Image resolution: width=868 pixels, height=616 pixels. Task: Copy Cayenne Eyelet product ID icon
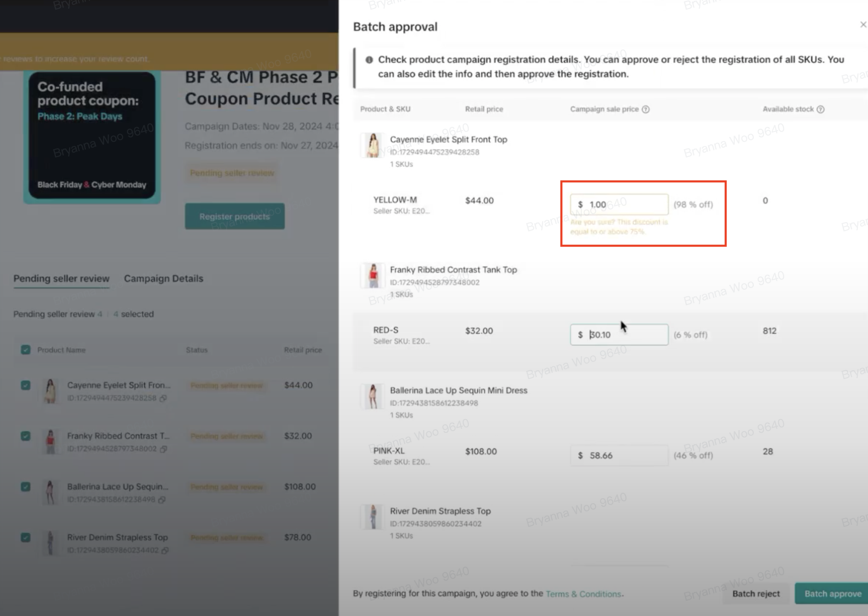tap(163, 398)
